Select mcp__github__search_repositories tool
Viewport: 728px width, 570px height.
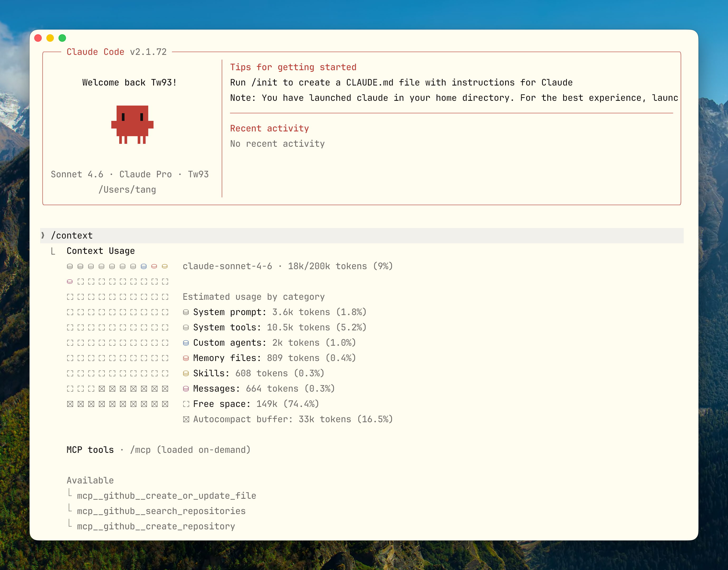coord(161,511)
